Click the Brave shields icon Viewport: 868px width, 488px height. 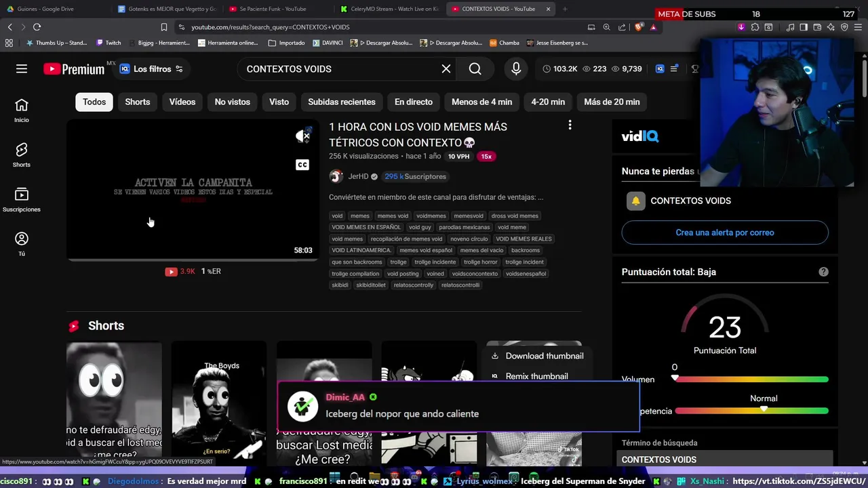[639, 27]
